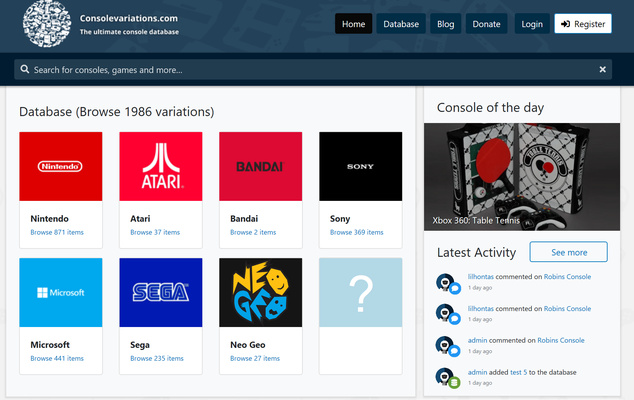Open the Blog menu item
This screenshot has width=634, height=400.
click(x=446, y=24)
